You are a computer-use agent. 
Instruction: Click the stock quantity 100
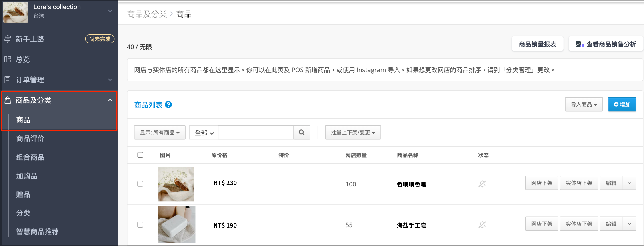pos(351,184)
